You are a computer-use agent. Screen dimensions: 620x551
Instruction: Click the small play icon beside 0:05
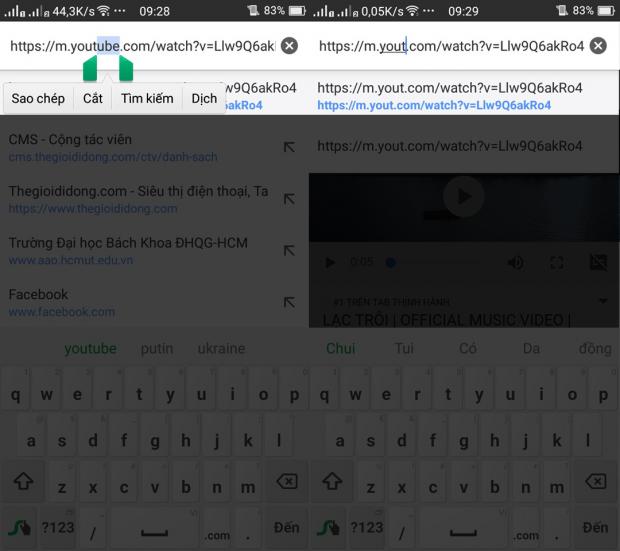tap(331, 262)
